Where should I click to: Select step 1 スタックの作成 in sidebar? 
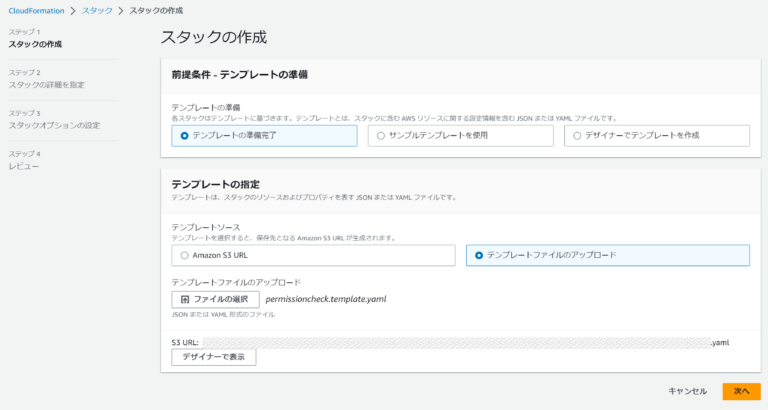pyautogui.click(x=35, y=44)
